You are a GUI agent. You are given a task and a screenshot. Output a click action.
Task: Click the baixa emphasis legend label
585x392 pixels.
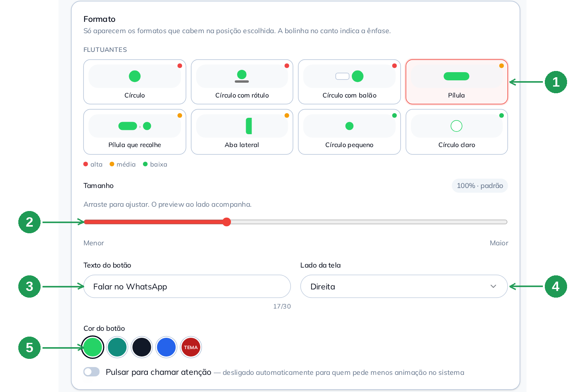tap(159, 164)
